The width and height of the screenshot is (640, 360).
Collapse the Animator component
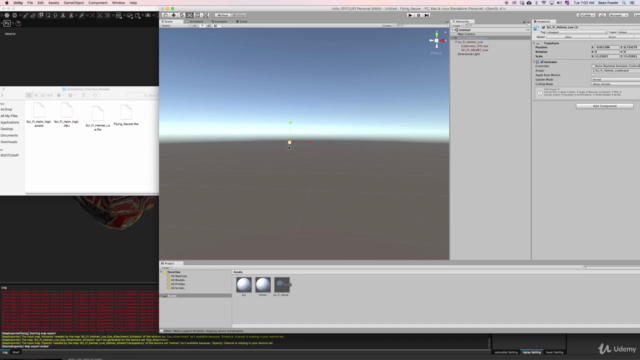(x=534, y=62)
